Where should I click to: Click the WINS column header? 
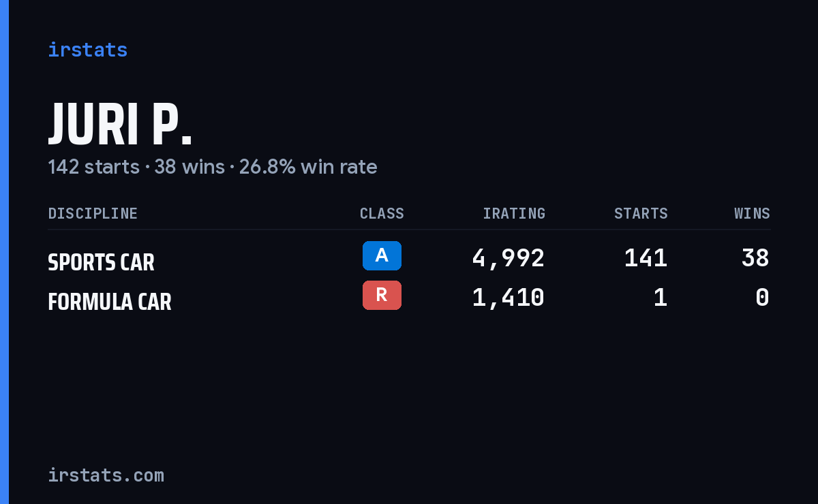click(752, 214)
